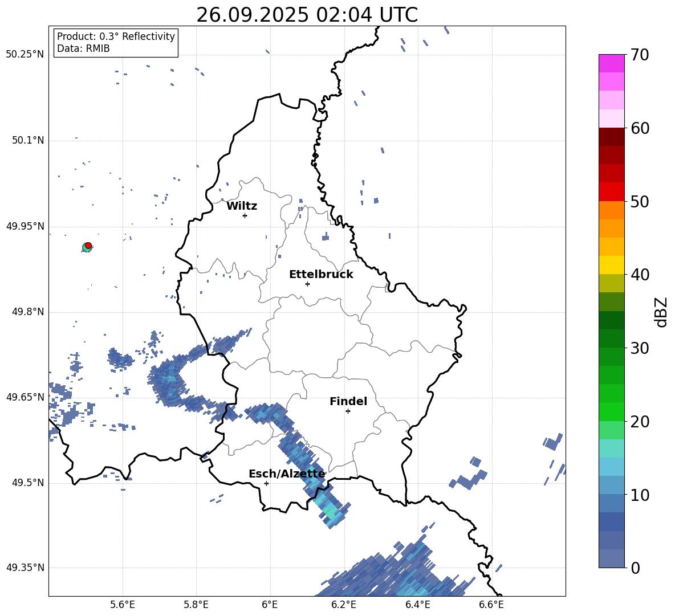Click the 49.95°N latitude label

[25, 226]
